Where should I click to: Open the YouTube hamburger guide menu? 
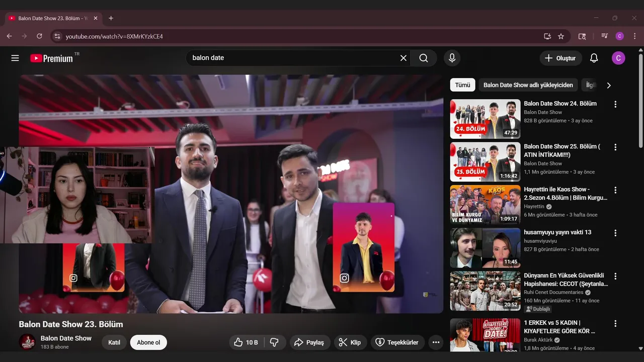[15, 58]
